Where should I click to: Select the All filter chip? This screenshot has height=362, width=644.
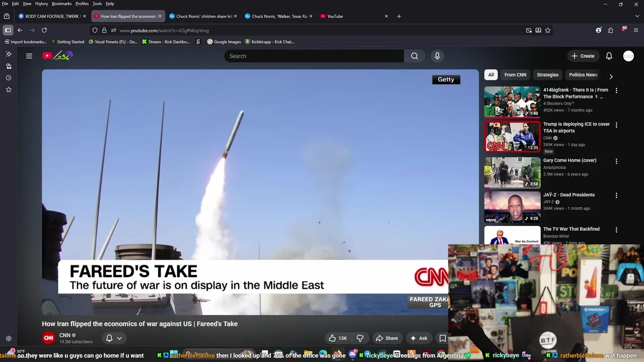(491, 75)
